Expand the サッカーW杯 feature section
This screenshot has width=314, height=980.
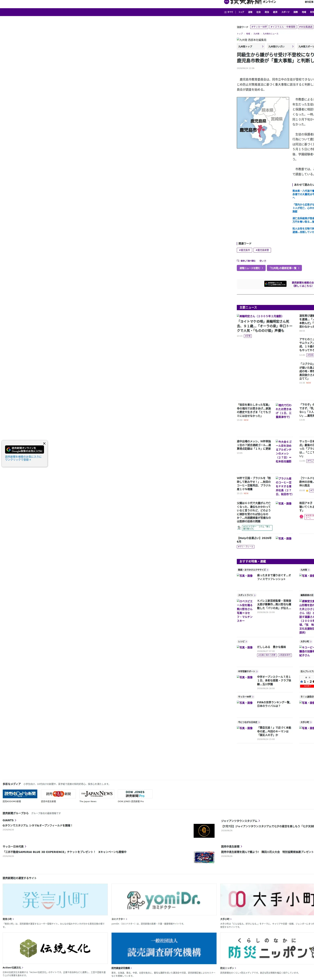[x=245, y=697]
